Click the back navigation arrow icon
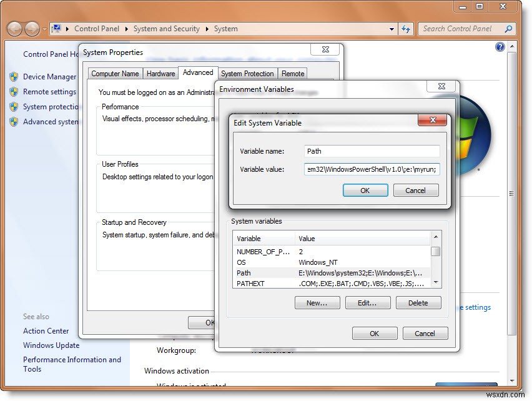This screenshot has height=401, width=532. pyautogui.click(x=15, y=29)
